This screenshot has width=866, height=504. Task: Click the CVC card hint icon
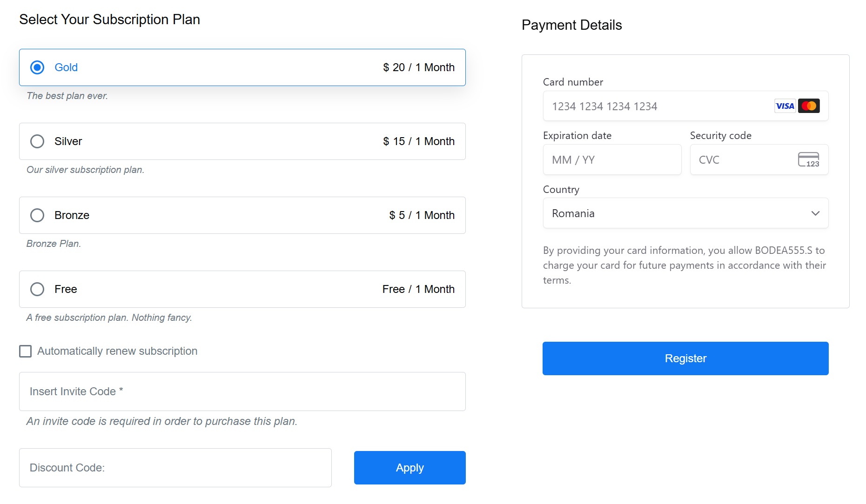[808, 160]
